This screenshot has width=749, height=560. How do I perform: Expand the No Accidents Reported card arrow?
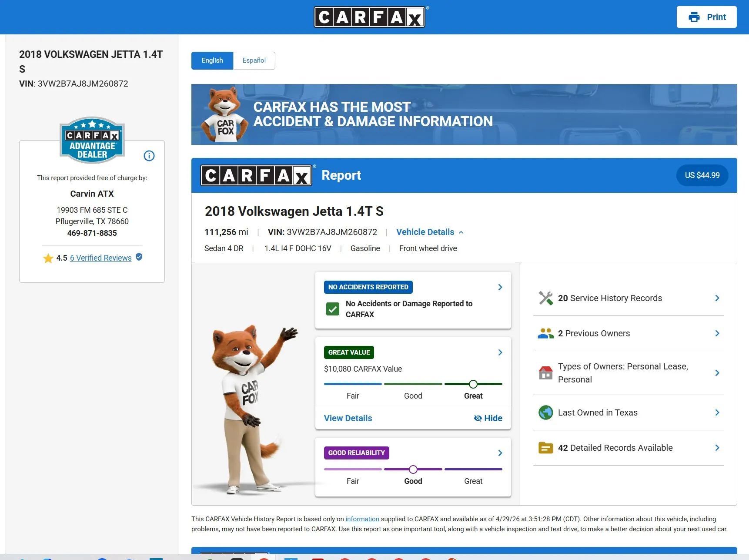500,287
